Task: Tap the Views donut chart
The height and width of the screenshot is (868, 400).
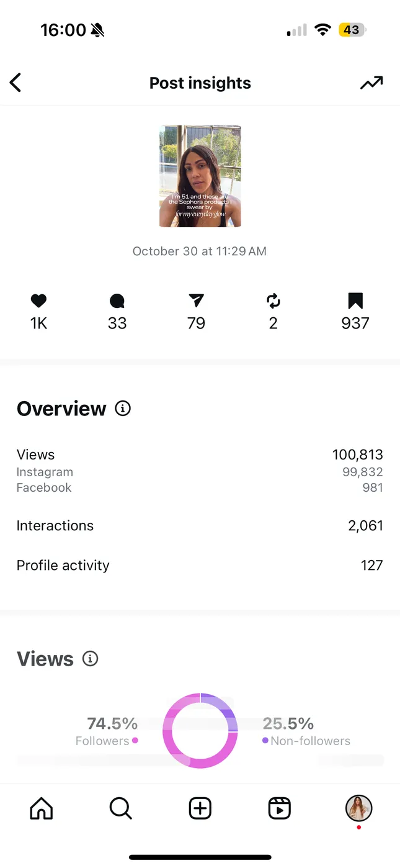Action: click(x=200, y=731)
